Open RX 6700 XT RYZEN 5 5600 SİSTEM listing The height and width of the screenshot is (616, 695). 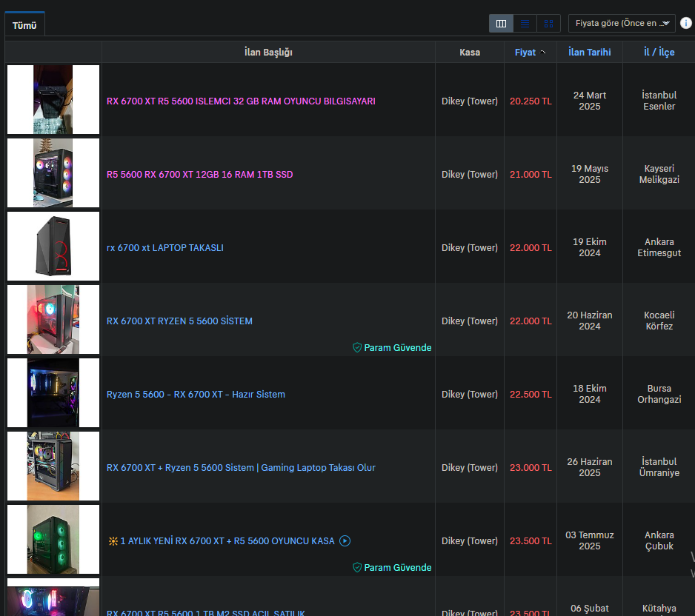pos(179,321)
